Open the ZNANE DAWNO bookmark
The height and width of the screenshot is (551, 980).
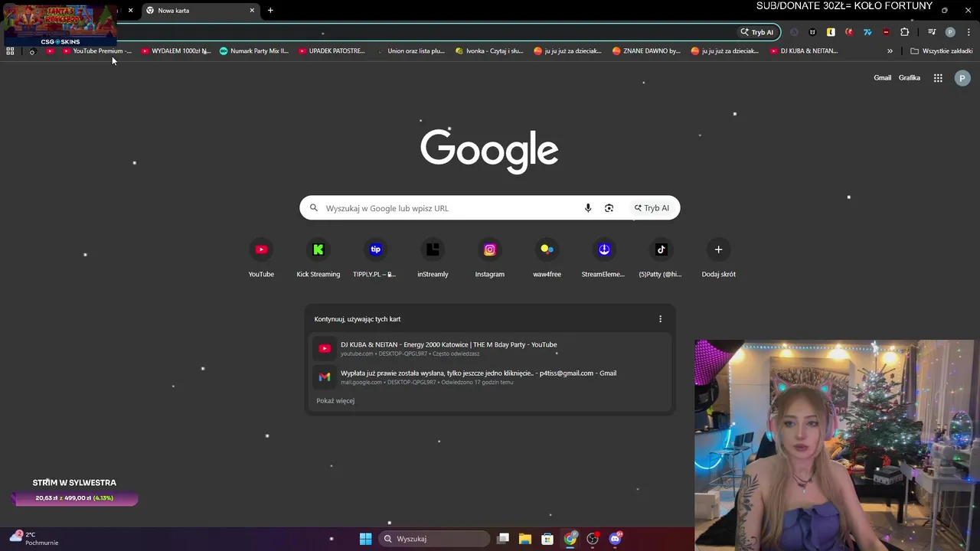[647, 51]
